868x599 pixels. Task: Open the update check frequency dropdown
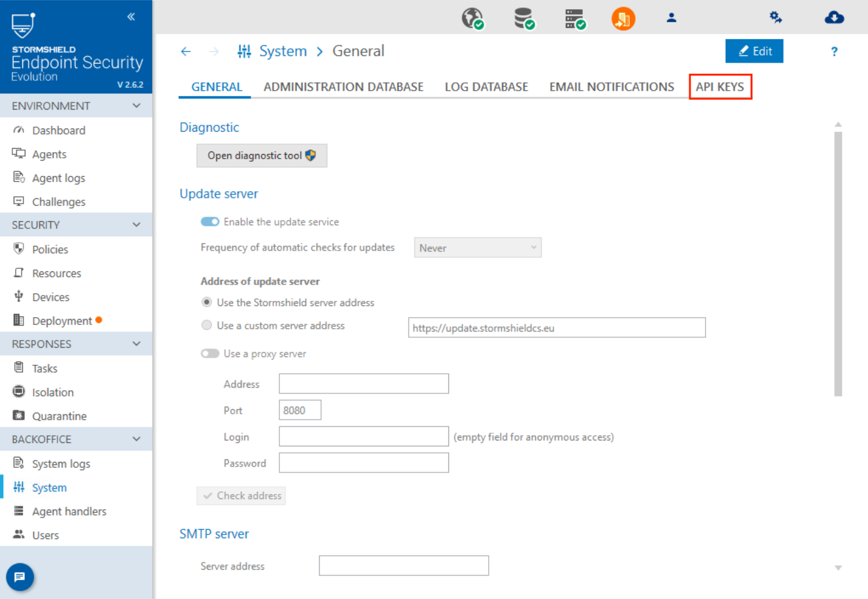[x=478, y=248]
